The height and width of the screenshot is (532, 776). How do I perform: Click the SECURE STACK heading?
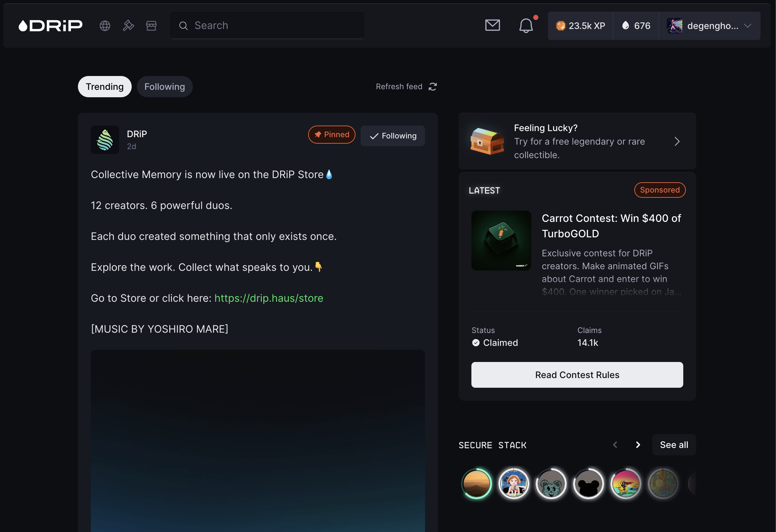[x=492, y=445]
